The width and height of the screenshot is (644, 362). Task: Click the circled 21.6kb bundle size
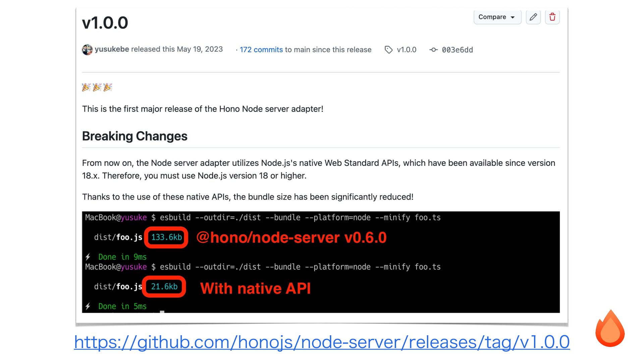pos(164,287)
